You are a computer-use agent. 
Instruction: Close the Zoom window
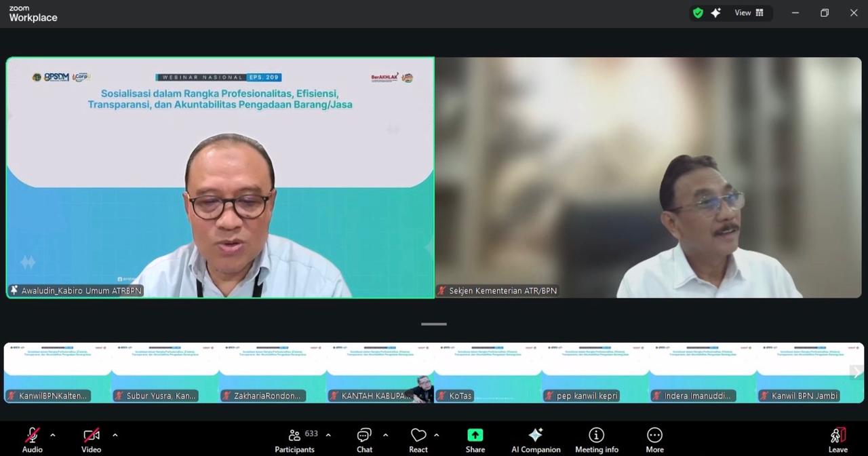(854, 13)
